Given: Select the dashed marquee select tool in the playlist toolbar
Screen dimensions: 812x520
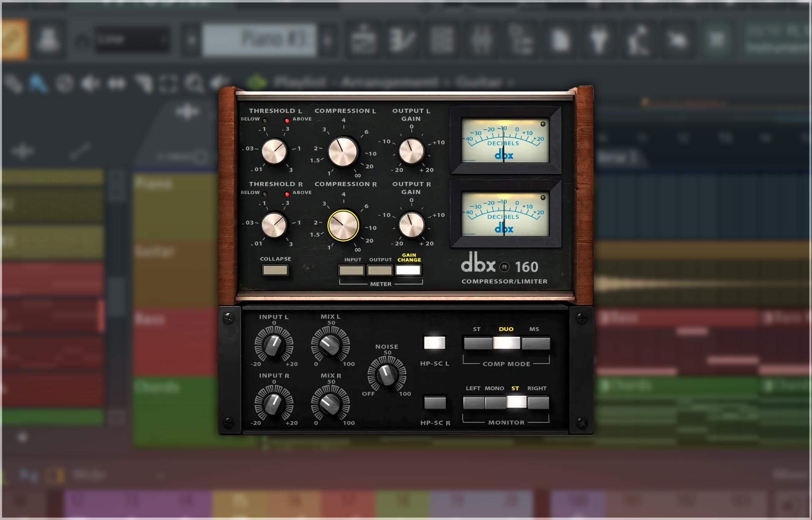Looking at the screenshot, I should (x=168, y=84).
